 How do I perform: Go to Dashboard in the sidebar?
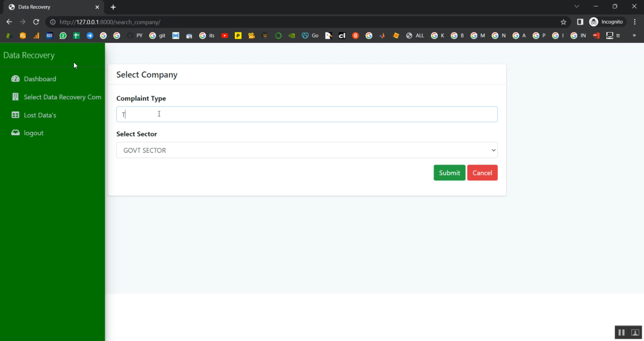(40, 79)
